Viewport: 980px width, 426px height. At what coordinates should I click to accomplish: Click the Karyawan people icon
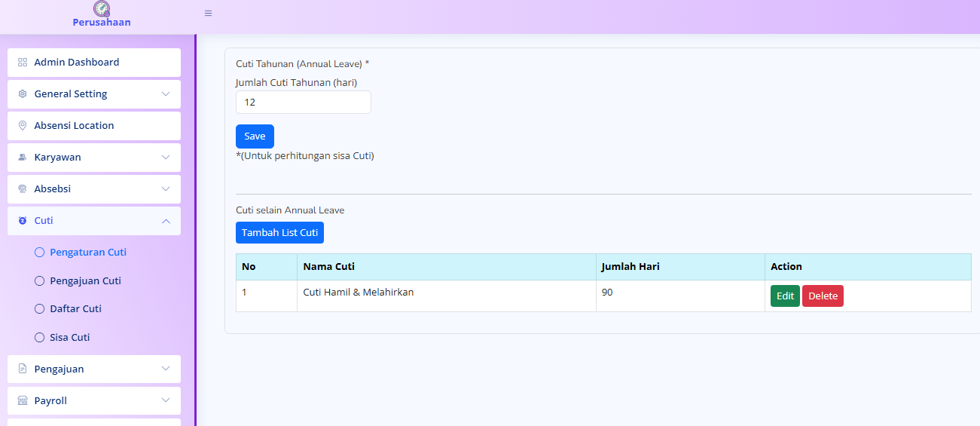coord(23,158)
